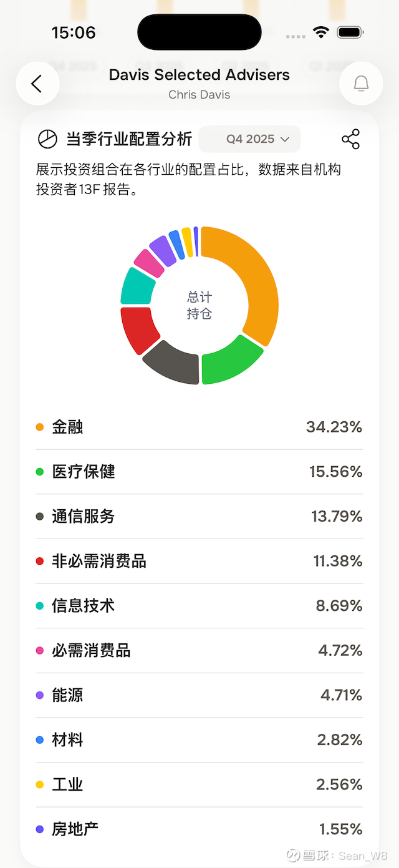399x868 pixels.
Task: Check the battery status icon
Action: pos(351,32)
